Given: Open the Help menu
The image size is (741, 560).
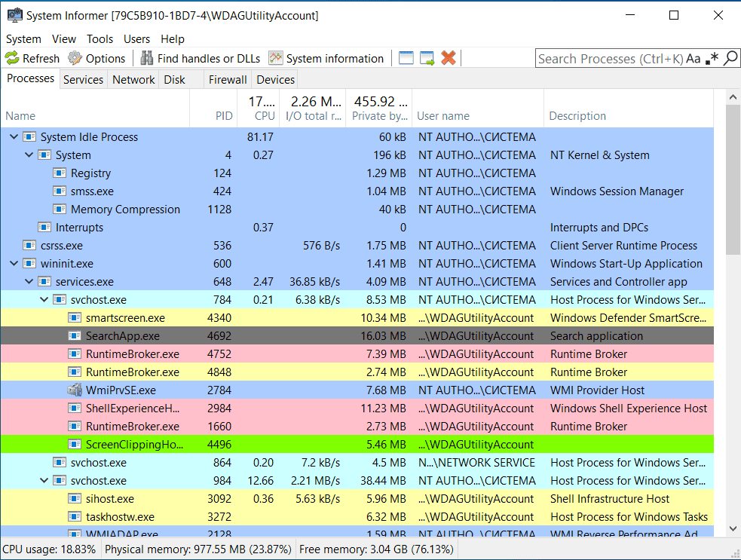Looking at the screenshot, I should pos(173,38).
